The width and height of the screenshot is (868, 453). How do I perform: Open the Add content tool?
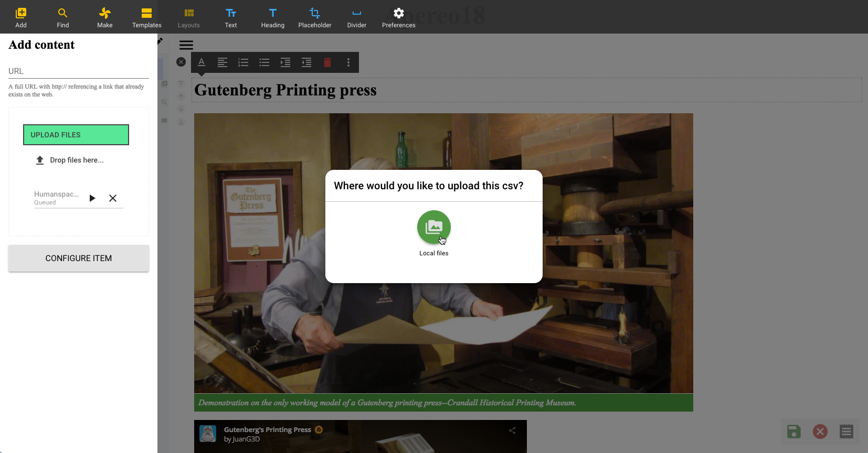21,17
